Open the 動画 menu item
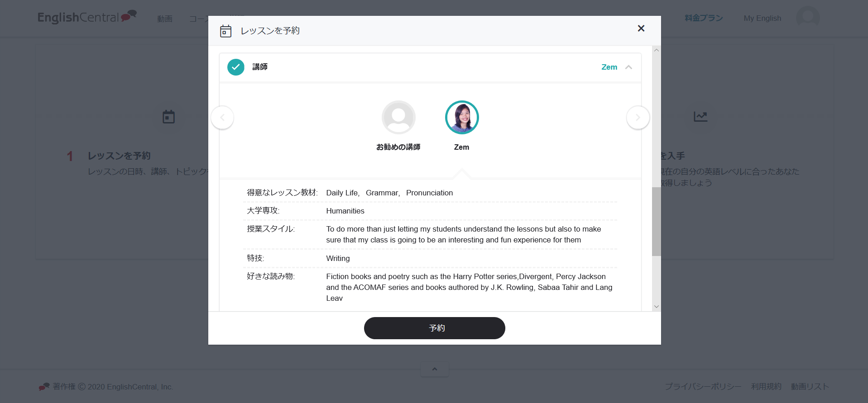Viewport: 868px width, 403px height. pos(165,19)
